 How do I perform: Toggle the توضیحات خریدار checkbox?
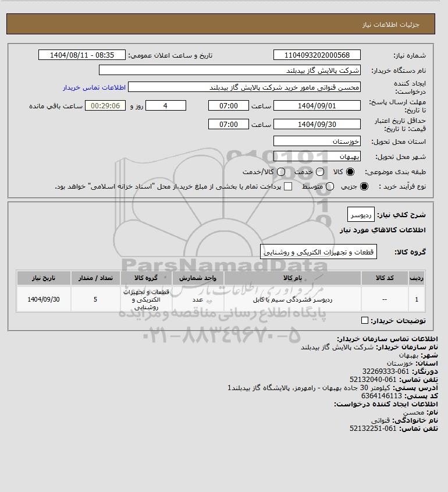[364, 320]
